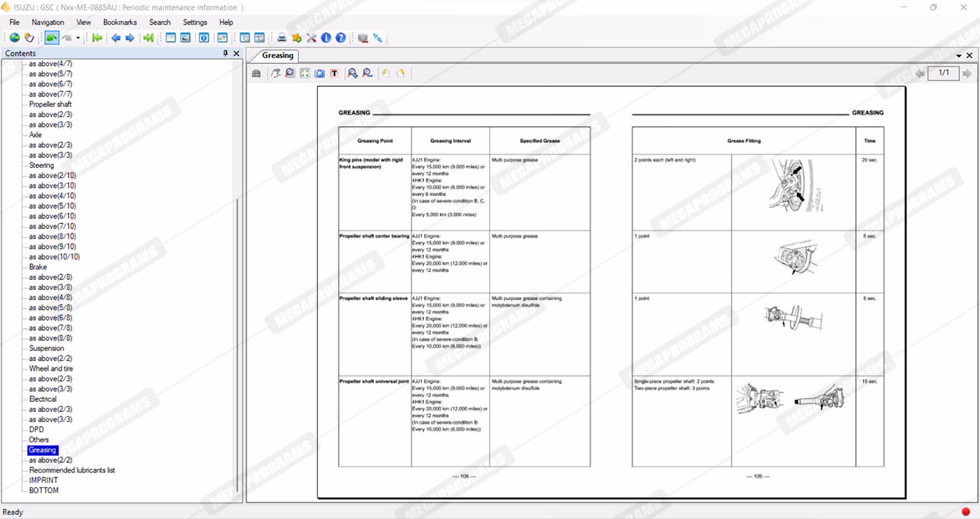Open the Navigation menu
Screen dimensions: 980x519
[x=48, y=22]
